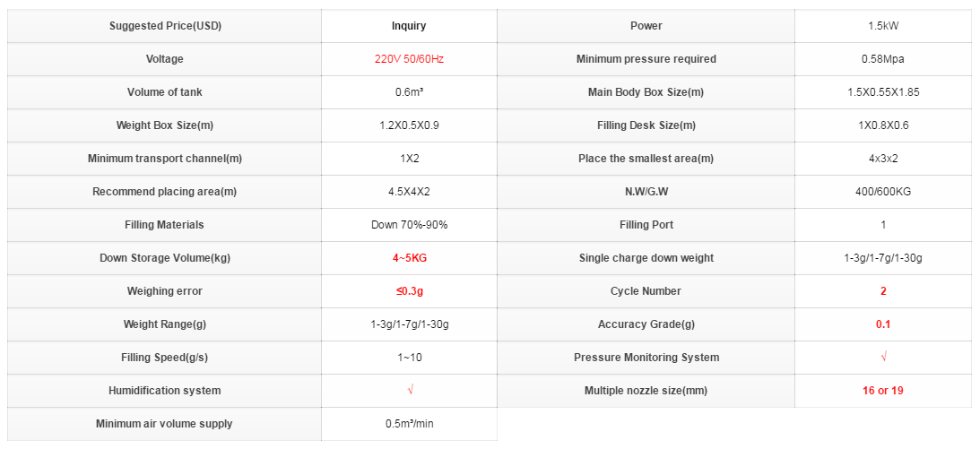Select the 0.5m³/min air volume value
This screenshot has height=449, width=980.
click(x=410, y=424)
